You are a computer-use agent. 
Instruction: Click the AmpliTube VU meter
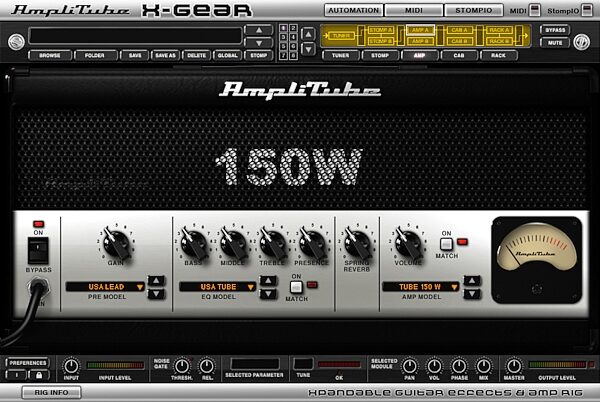(536, 260)
